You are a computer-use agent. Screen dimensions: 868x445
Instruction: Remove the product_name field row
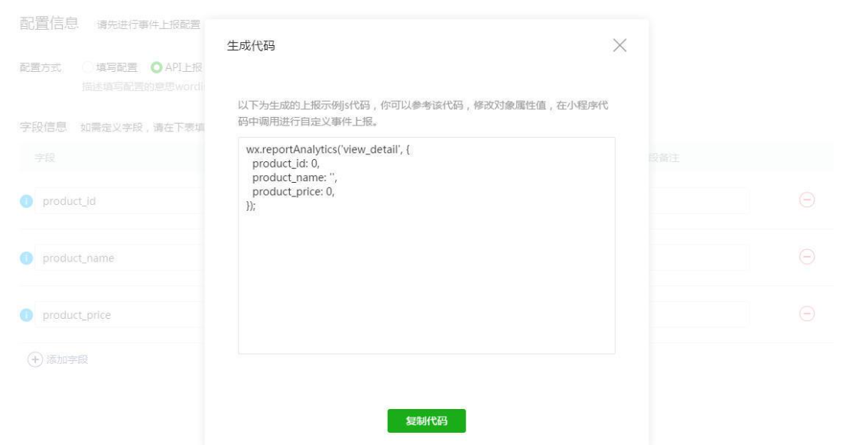[x=807, y=257]
